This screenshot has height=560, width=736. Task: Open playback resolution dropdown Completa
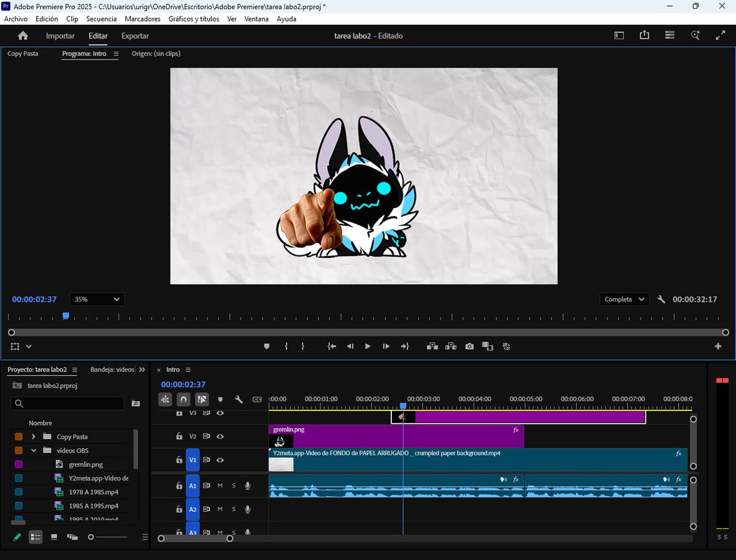624,299
